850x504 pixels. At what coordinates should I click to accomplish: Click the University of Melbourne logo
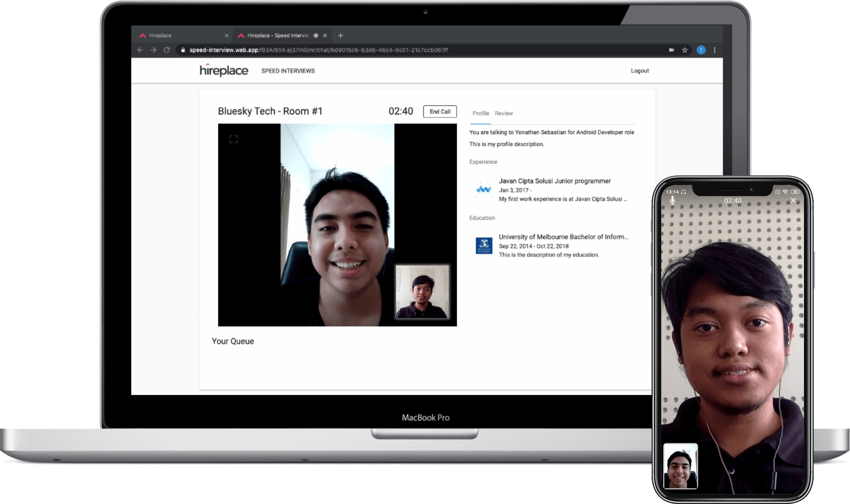point(484,246)
